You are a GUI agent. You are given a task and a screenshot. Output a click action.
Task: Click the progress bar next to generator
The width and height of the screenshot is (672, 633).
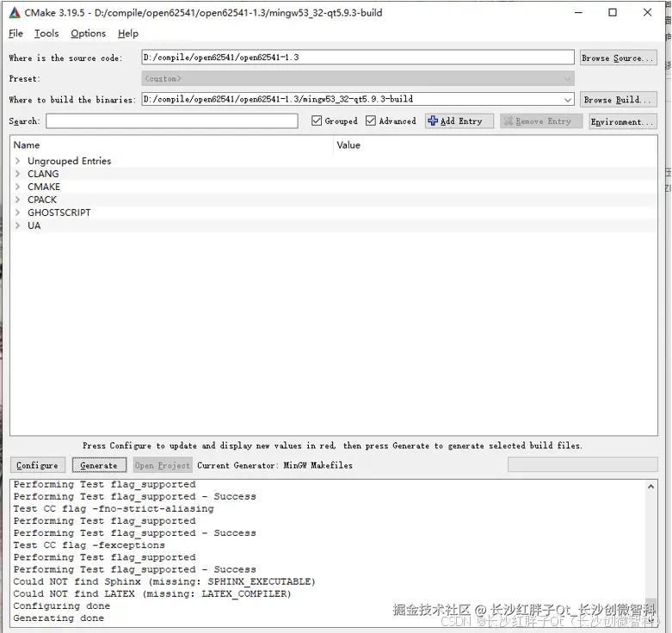(583, 464)
